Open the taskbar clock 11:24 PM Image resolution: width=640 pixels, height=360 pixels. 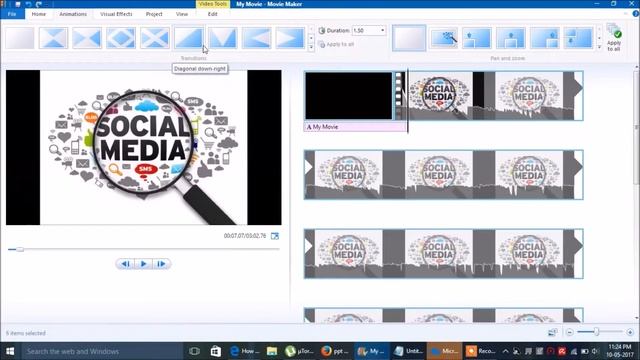point(620,351)
